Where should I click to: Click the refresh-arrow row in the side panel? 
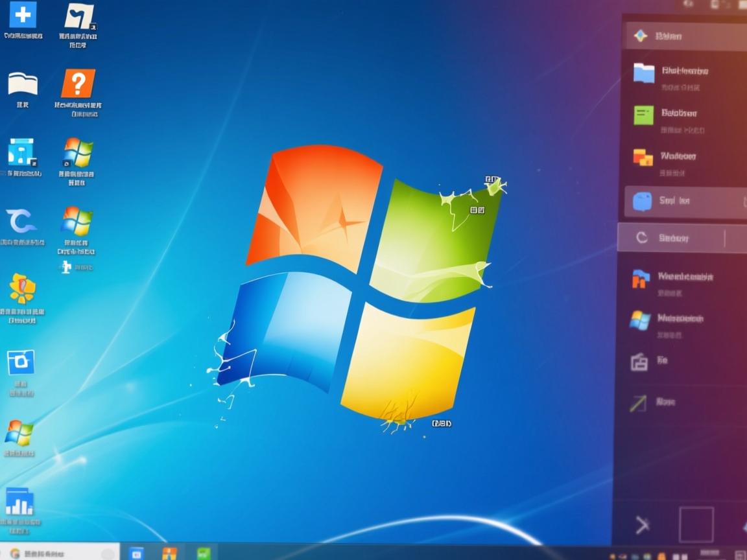tap(671, 238)
